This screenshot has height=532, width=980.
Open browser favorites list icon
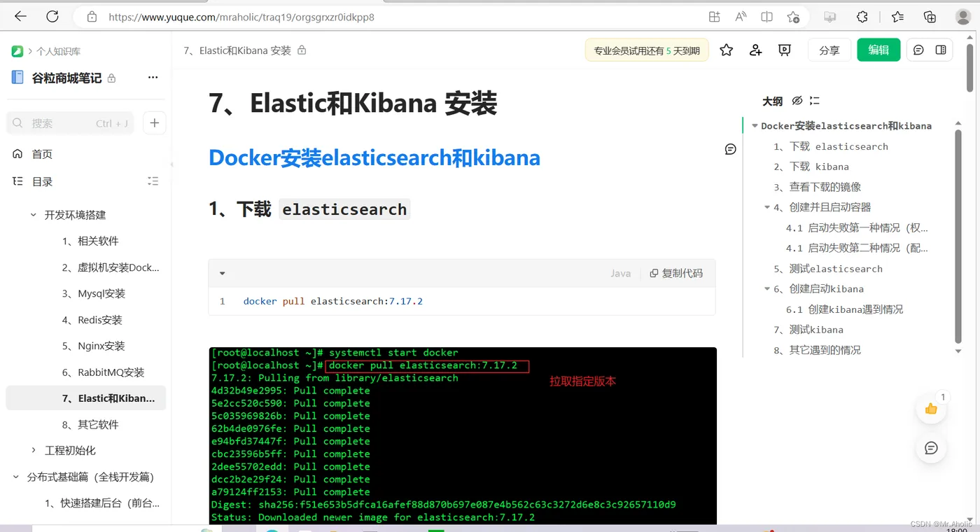click(897, 17)
